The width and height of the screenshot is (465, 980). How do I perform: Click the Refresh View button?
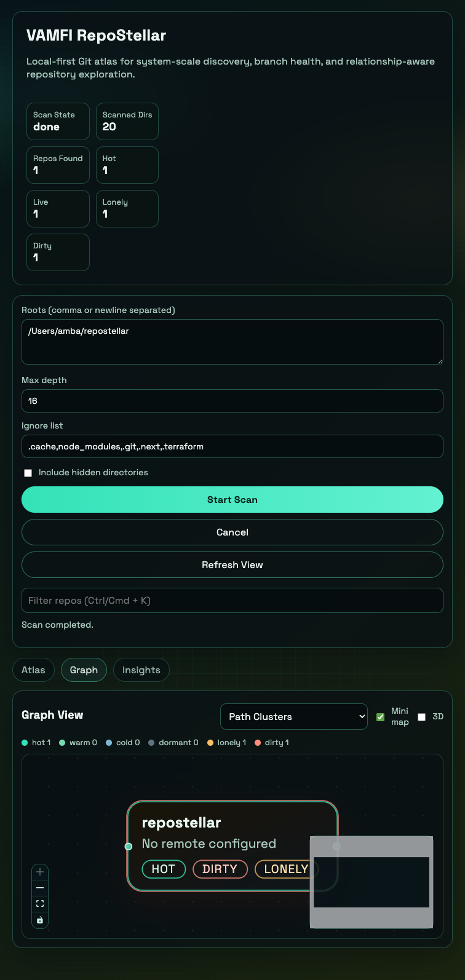232,564
